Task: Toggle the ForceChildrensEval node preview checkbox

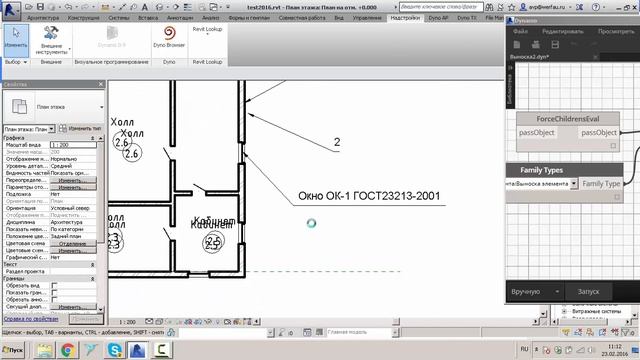Action: tap(613, 146)
